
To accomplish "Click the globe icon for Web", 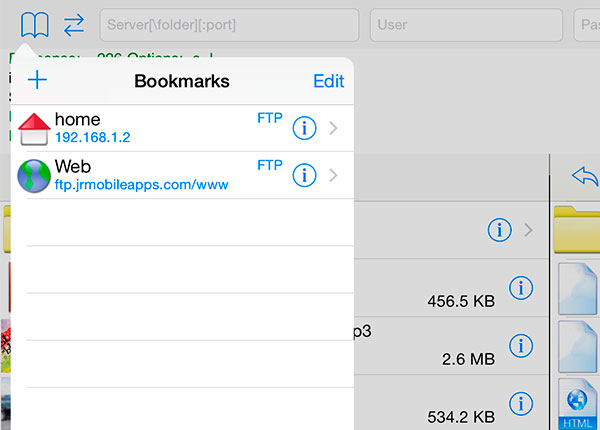I will point(35,175).
